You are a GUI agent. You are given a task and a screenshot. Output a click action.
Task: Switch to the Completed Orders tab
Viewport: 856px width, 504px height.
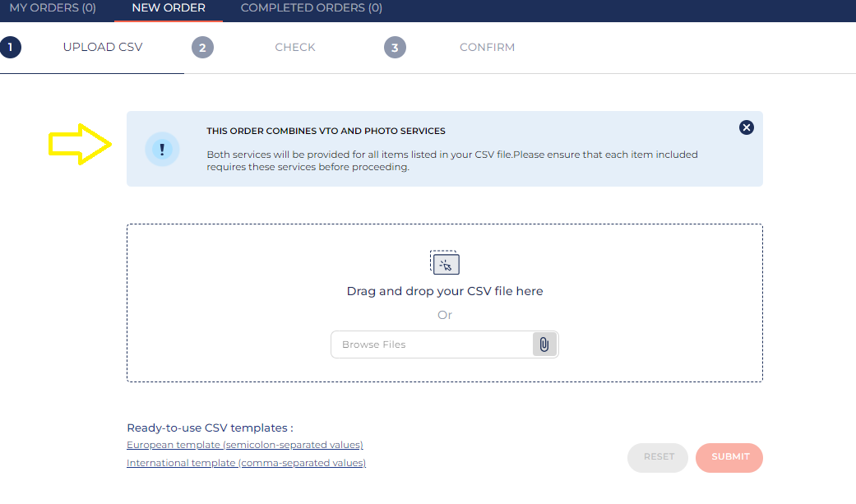pos(311,8)
